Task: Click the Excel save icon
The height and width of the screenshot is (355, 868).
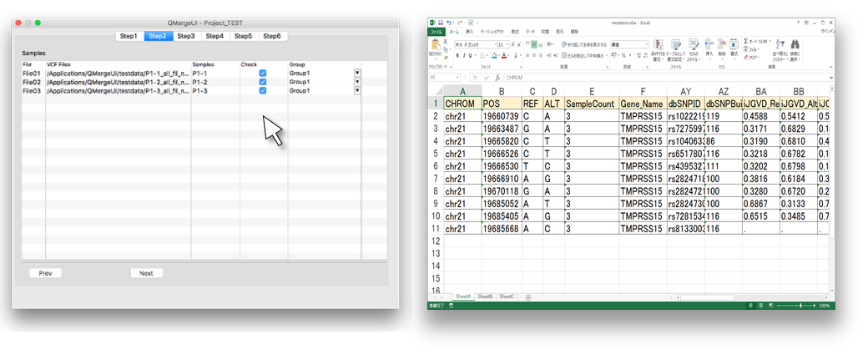Action: (x=440, y=22)
